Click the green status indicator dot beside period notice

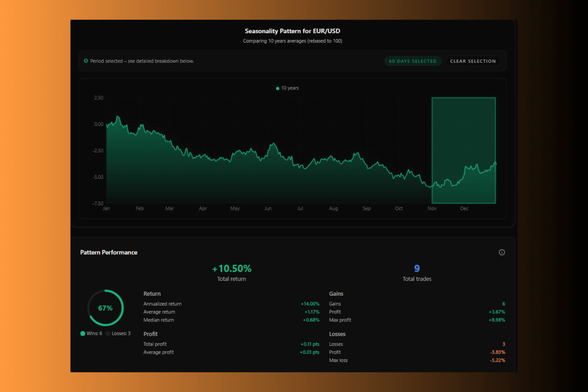86,61
